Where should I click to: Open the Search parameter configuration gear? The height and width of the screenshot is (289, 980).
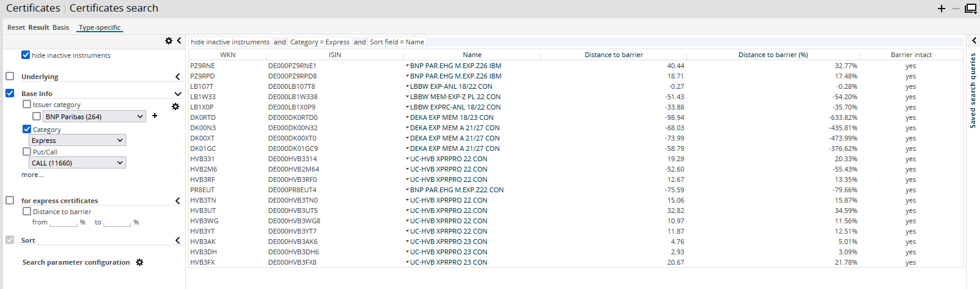coord(140,262)
